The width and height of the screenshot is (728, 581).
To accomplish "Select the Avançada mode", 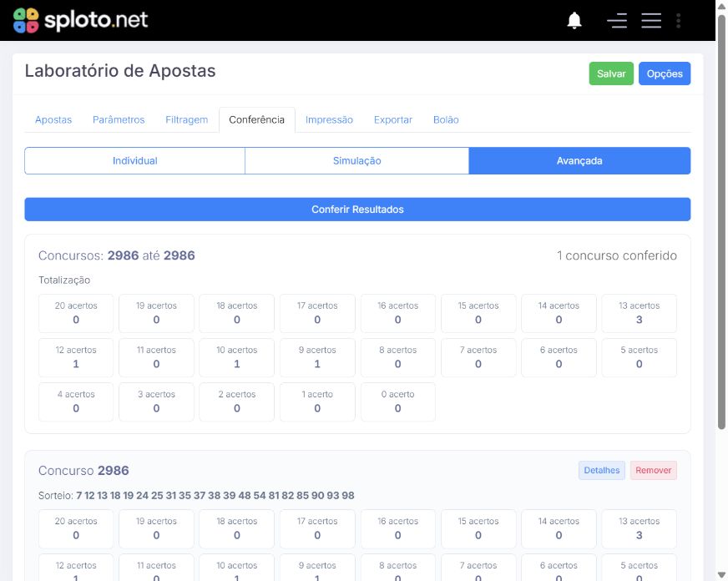I will (579, 160).
